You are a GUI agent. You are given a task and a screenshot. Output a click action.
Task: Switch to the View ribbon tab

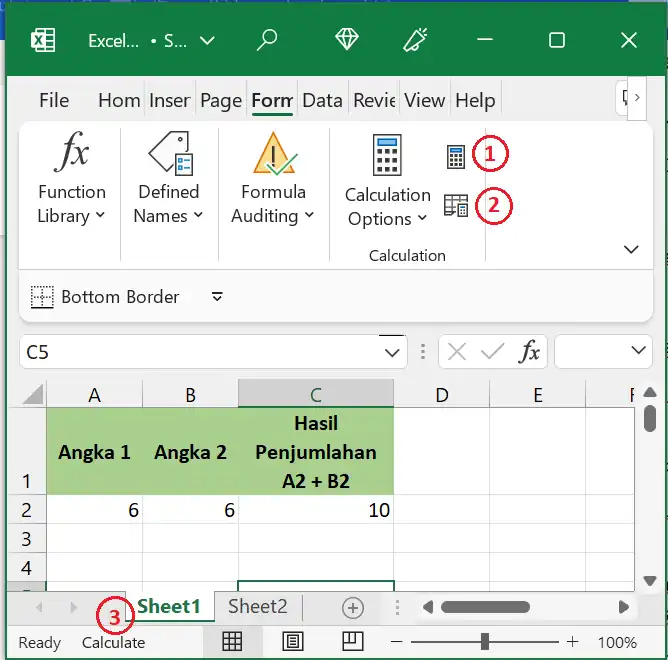424,101
